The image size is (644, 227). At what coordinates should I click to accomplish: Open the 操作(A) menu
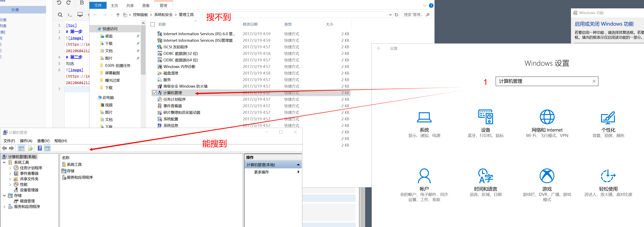(26, 141)
